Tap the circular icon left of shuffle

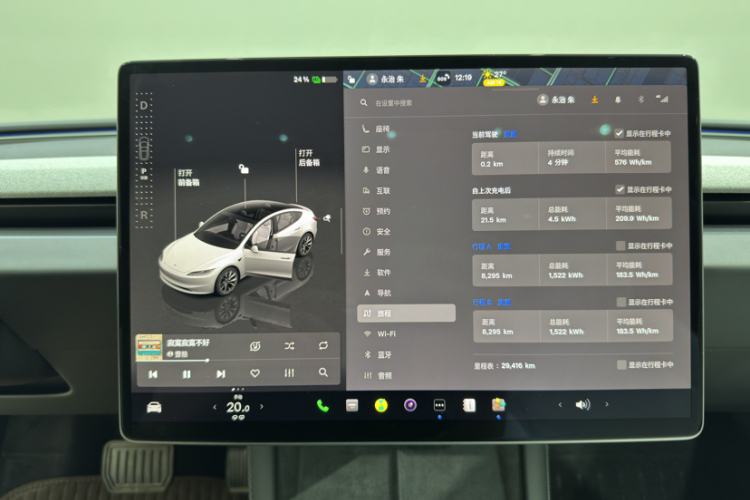tap(255, 346)
